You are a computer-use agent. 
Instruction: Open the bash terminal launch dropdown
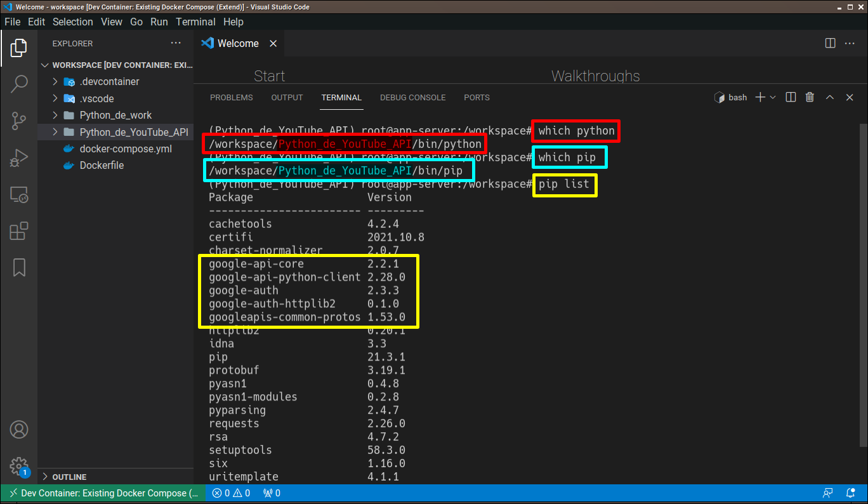[773, 97]
